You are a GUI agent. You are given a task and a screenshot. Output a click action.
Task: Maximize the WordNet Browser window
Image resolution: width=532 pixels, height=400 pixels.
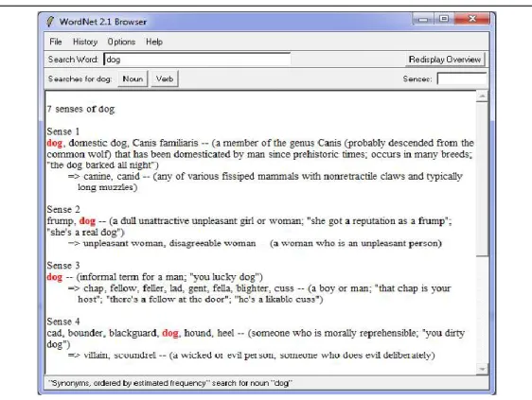pos(443,19)
